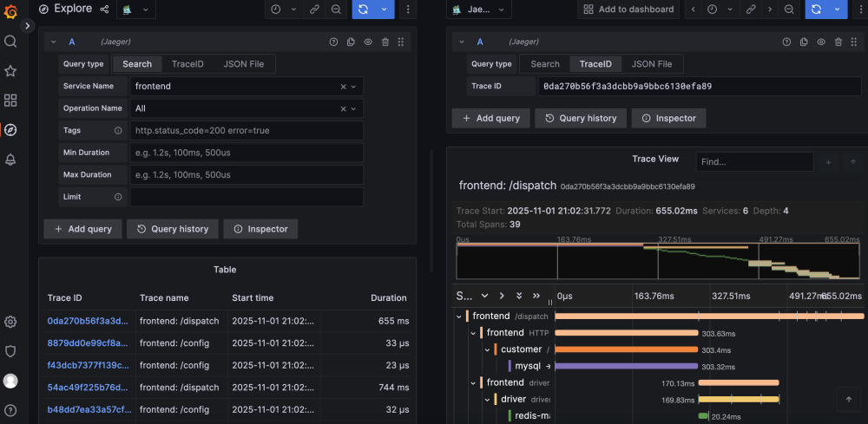Open the Dashboards icon in the sidebar
Screen dimensions: 868x424
point(10,101)
